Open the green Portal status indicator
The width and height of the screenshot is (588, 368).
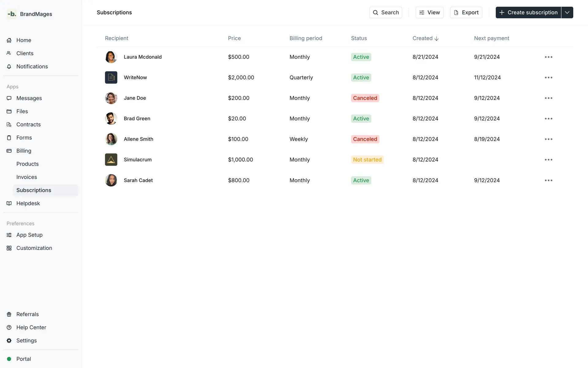pyautogui.click(x=9, y=359)
